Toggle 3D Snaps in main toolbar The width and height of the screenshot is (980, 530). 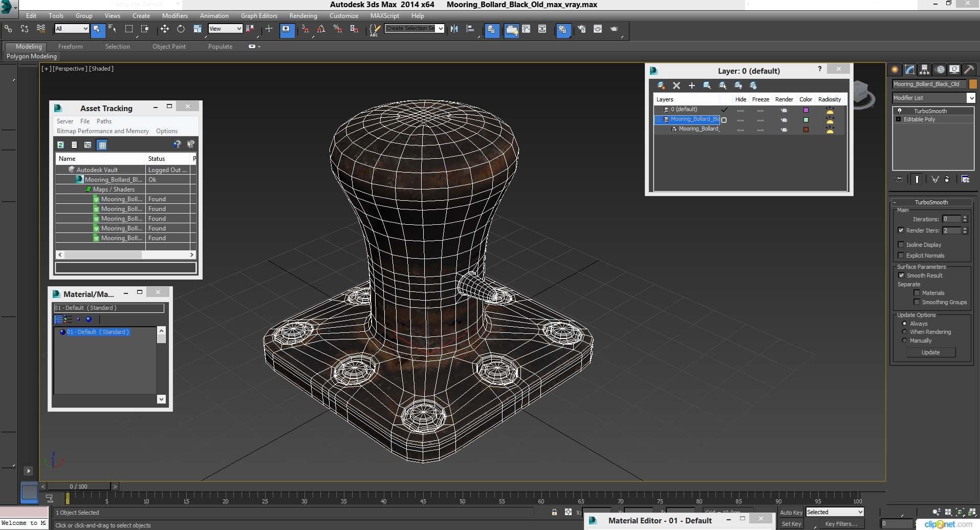point(305,29)
